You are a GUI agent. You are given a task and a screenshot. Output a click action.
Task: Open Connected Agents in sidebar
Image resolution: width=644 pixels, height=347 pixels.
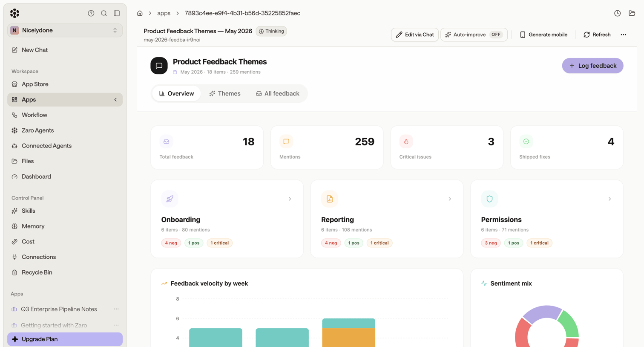click(x=65, y=146)
